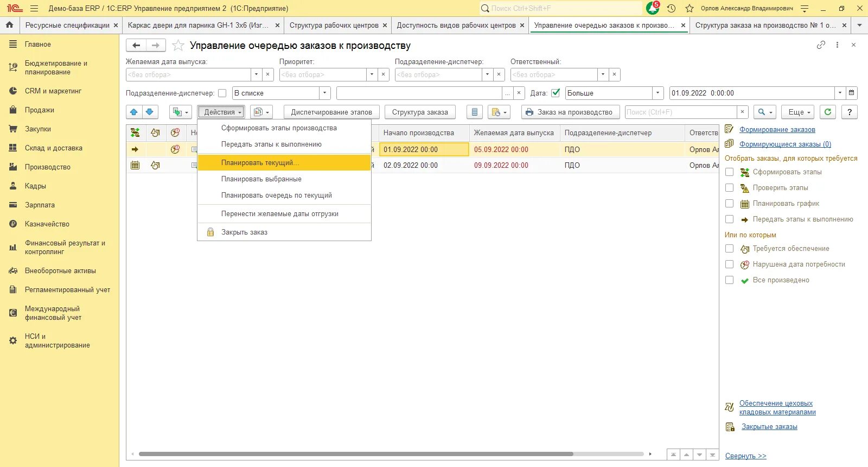Image resolution: width=868 pixels, height=467 pixels.
Task: Open Продажи section in sidebar
Action: (x=39, y=110)
